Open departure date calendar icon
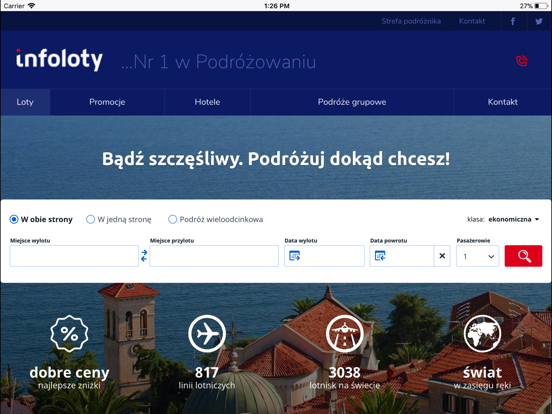Screen dimensions: 552x414 294,256
